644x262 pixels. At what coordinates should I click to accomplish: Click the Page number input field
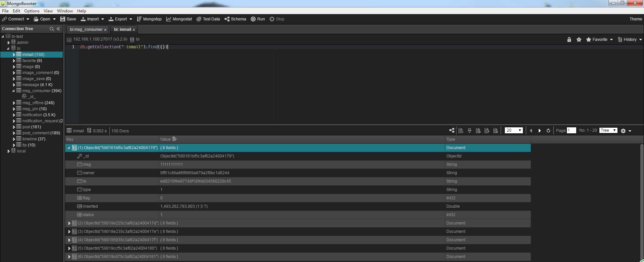572,130
